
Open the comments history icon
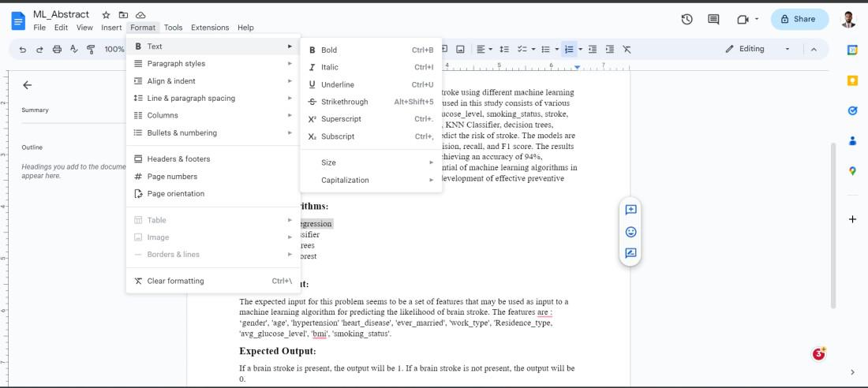[x=713, y=20]
